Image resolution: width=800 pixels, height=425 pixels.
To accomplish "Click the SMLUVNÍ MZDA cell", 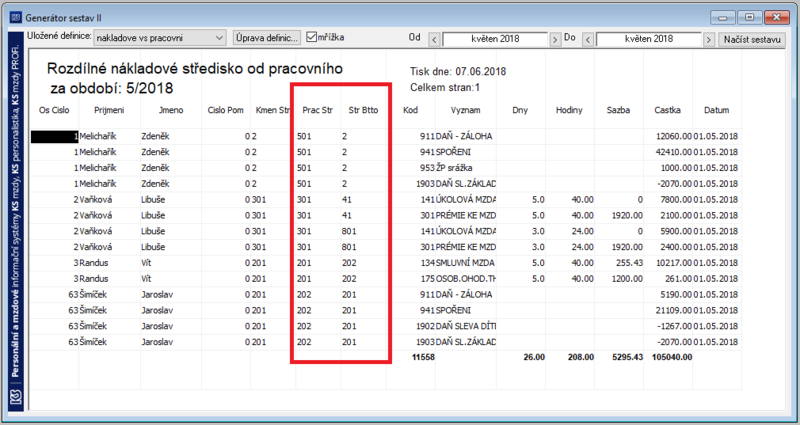I will point(465,263).
